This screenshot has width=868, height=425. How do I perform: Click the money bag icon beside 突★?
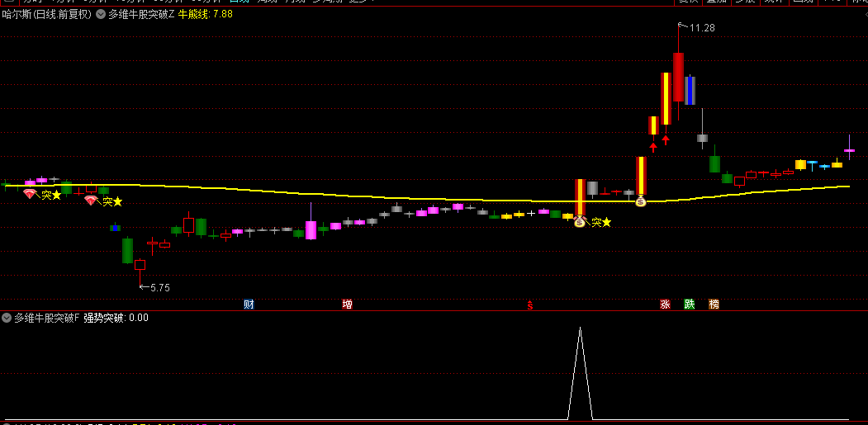pos(580,223)
